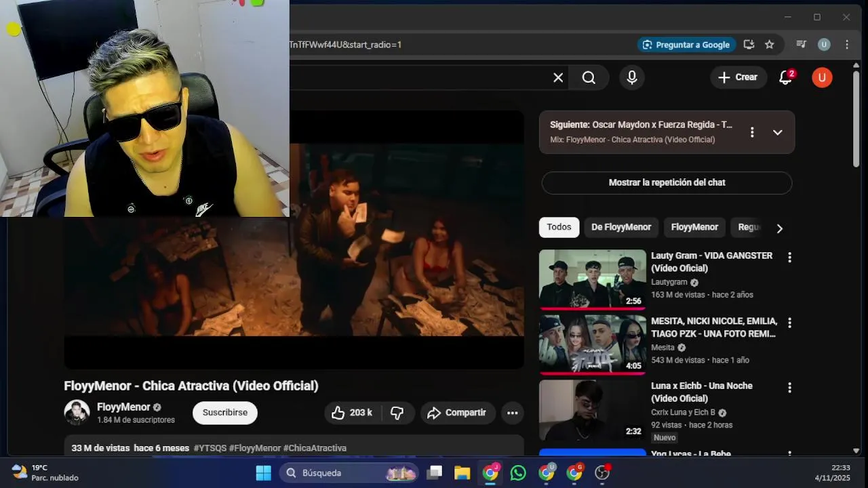
Task: Open the account avatar menu on YouTube
Action: click(822, 77)
